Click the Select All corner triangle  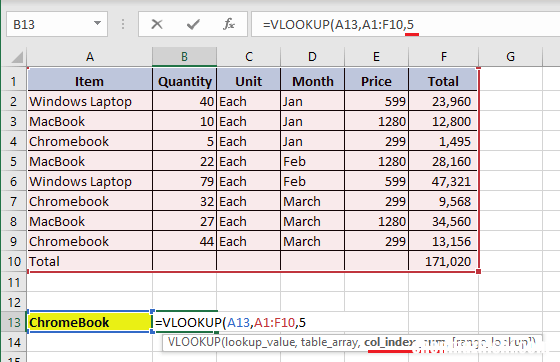tap(16, 57)
